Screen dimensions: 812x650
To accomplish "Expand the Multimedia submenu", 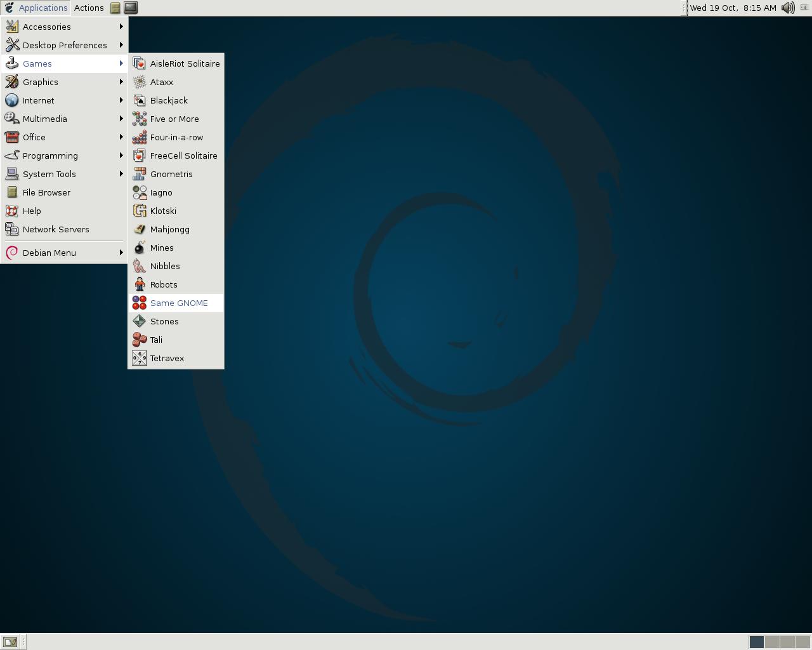I will point(64,119).
